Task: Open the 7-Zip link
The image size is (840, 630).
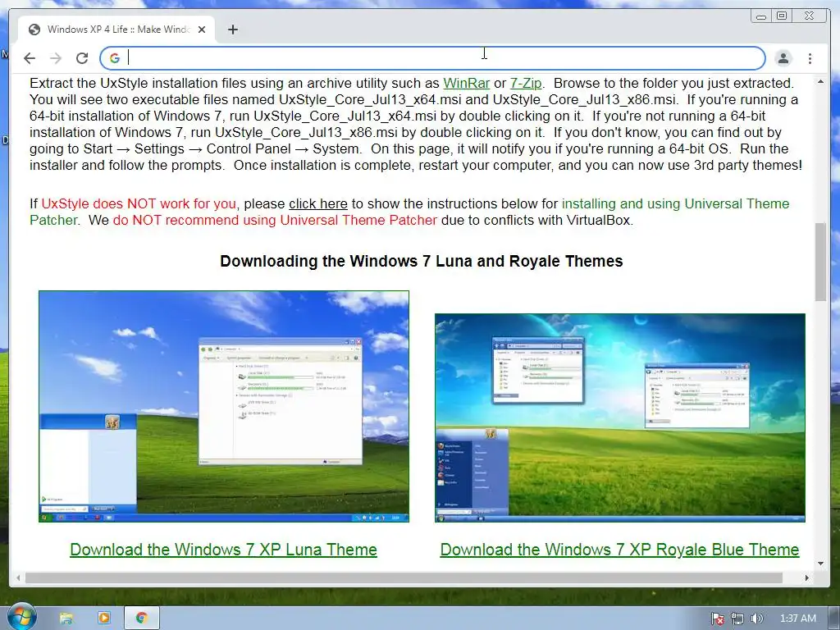Action: click(526, 83)
